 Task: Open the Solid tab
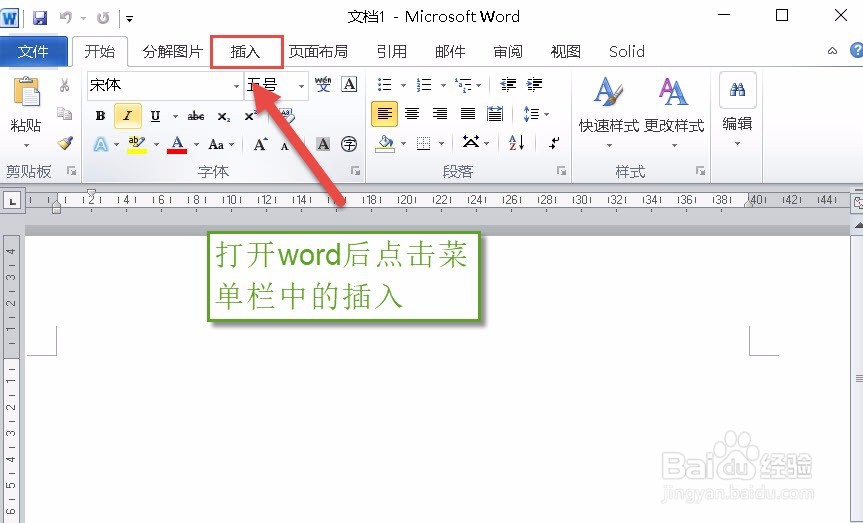click(627, 52)
